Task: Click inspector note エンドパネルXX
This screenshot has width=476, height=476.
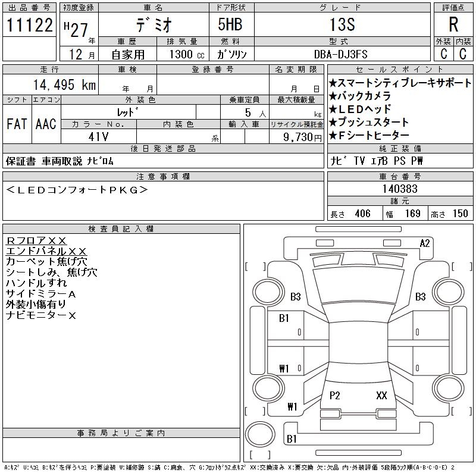Action: [x=46, y=251]
